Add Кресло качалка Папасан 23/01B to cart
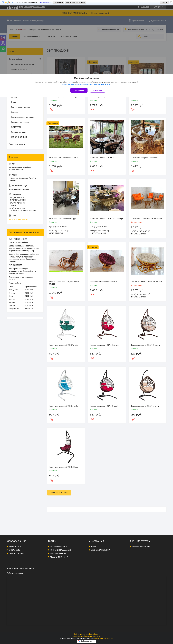Image resolution: width=173 pixels, height=644 pixels. click(92, 295)
